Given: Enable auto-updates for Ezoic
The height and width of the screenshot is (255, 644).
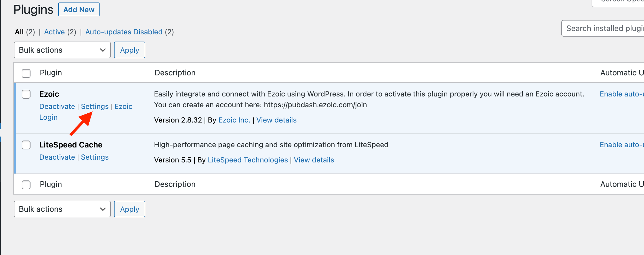Looking at the screenshot, I should (622, 94).
